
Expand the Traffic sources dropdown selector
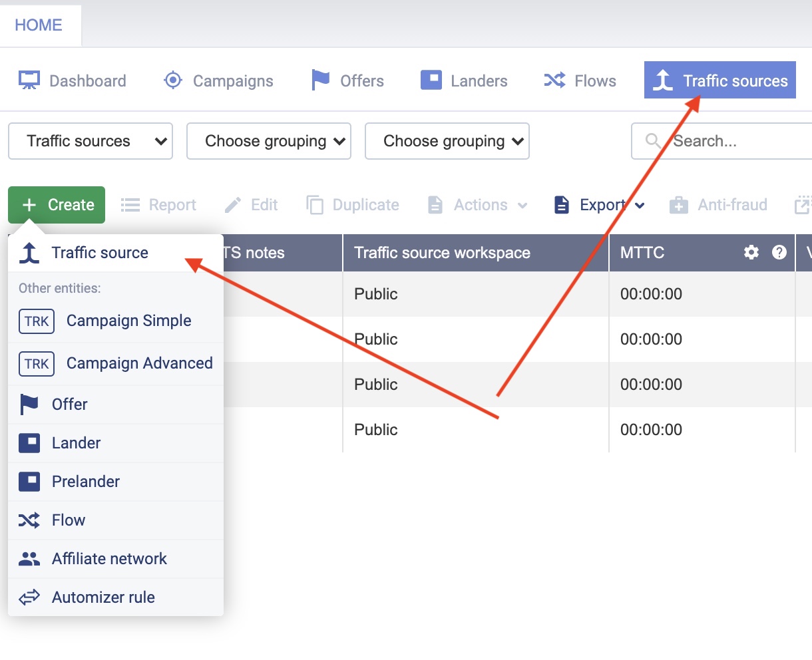91,141
